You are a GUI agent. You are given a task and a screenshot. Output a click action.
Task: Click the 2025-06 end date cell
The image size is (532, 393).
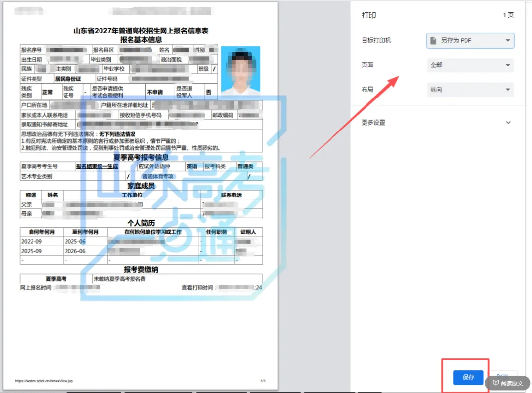(75, 242)
